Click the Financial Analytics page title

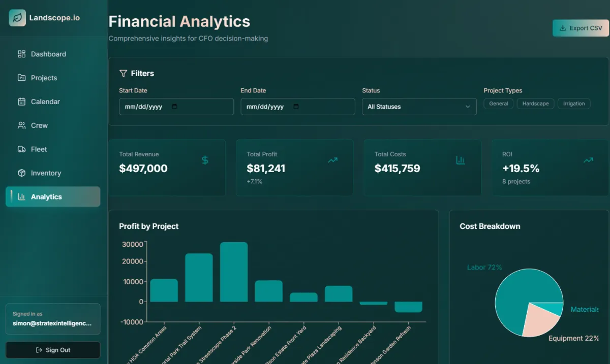(x=179, y=21)
